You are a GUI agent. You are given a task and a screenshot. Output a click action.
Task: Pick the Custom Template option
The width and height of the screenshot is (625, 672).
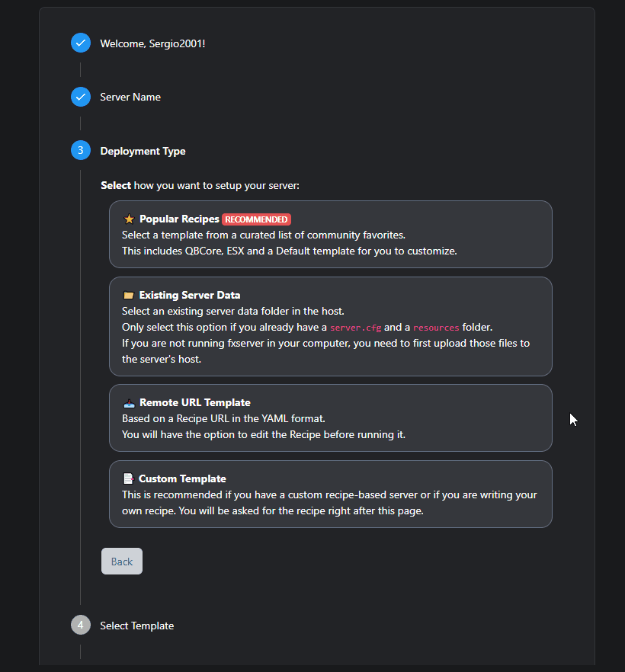point(331,494)
